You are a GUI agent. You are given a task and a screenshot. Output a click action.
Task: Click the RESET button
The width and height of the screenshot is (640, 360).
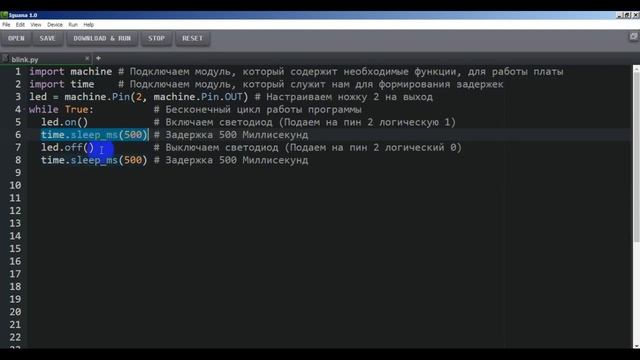pos(192,38)
